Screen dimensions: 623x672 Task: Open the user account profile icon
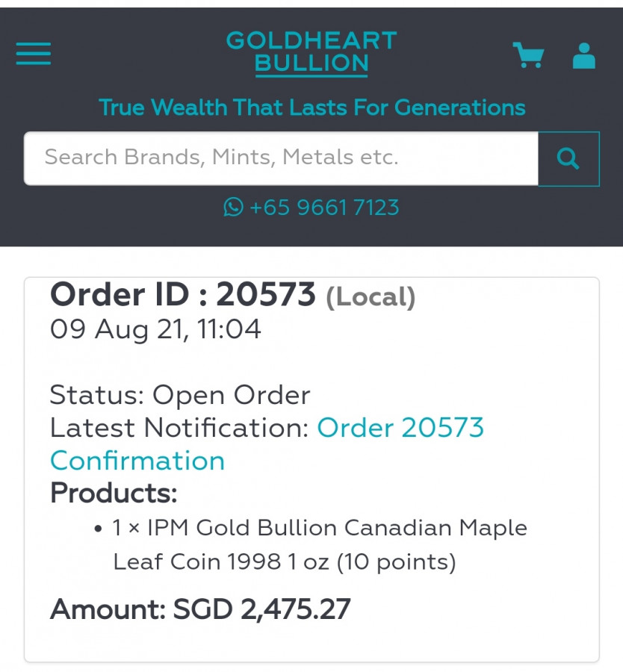pos(583,55)
